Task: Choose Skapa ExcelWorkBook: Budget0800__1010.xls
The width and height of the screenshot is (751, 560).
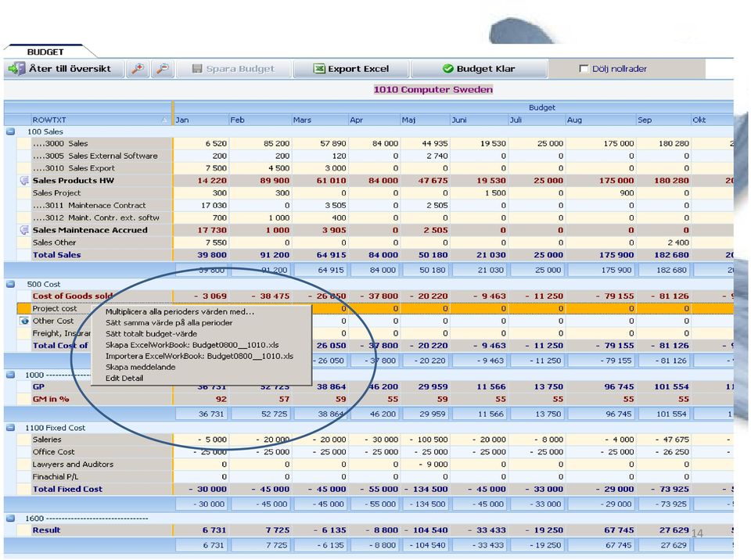Action: click(x=192, y=345)
